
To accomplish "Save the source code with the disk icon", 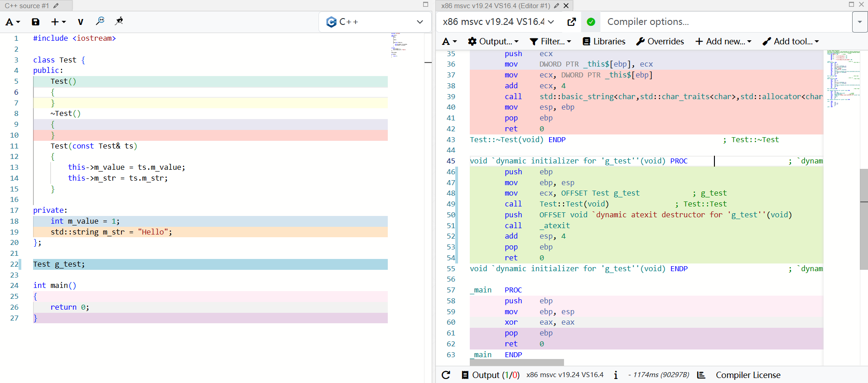I will tap(35, 22).
